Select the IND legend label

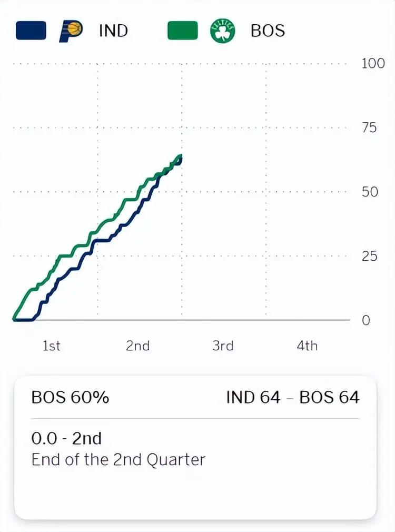[113, 31]
